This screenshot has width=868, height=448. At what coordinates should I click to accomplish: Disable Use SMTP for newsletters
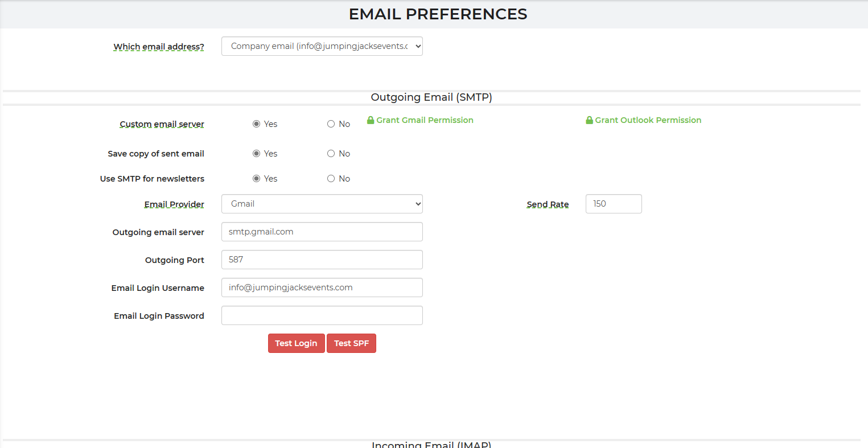click(331, 179)
